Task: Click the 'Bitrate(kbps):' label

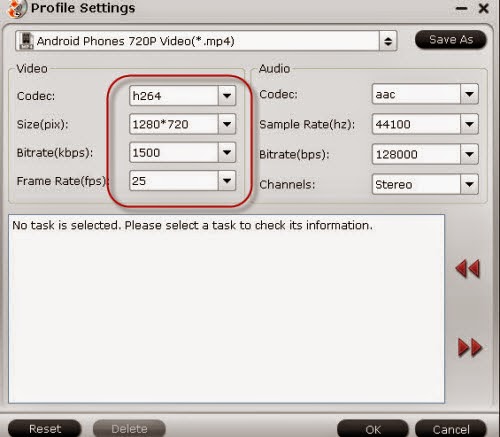Action: click(x=55, y=153)
